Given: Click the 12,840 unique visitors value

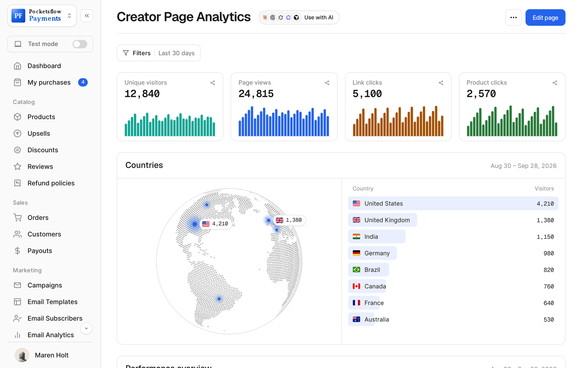Looking at the screenshot, I should (142, 94).
